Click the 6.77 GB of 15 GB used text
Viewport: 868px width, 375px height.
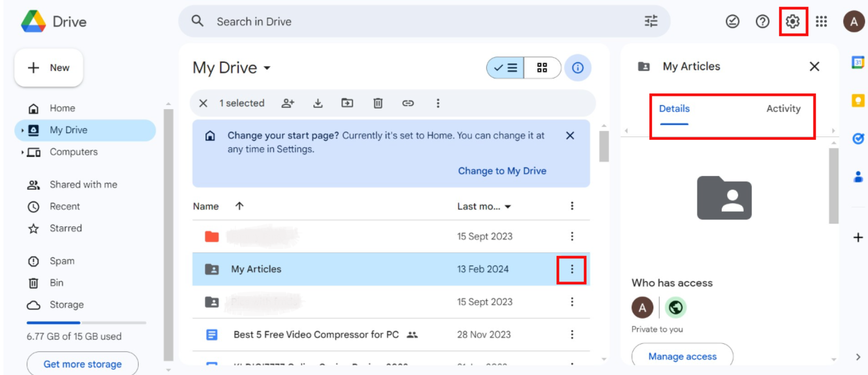click(74, 336)
